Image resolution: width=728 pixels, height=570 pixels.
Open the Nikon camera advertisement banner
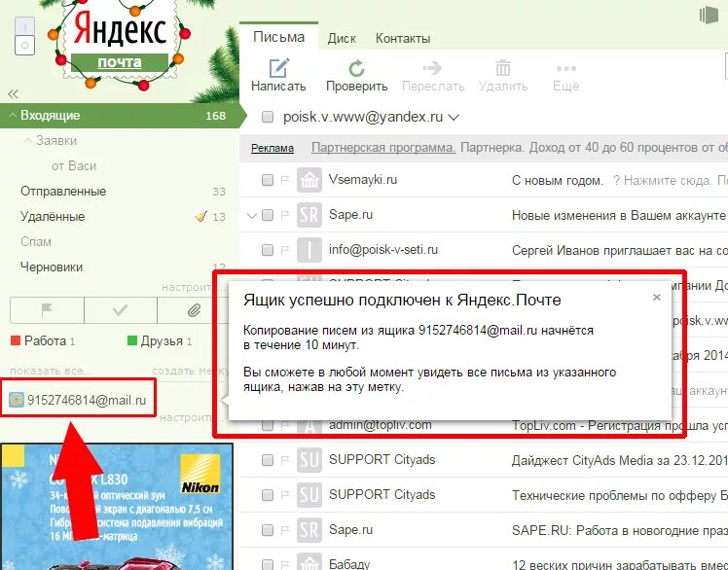pyautogui.click(x=117, y=507)
